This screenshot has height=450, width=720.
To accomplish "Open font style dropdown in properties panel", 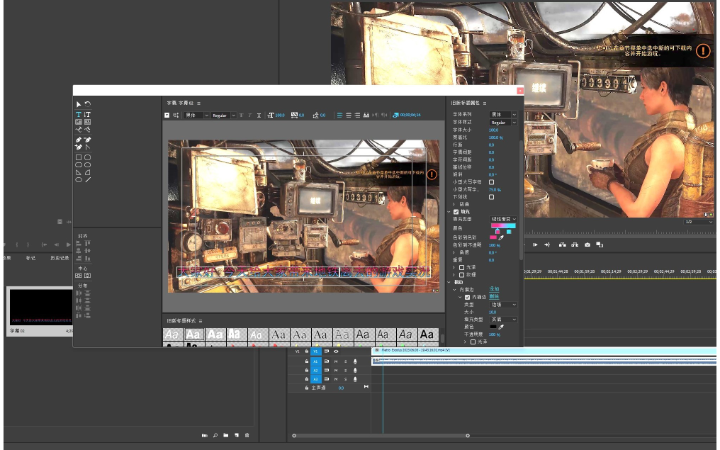I will pos(503,123).
